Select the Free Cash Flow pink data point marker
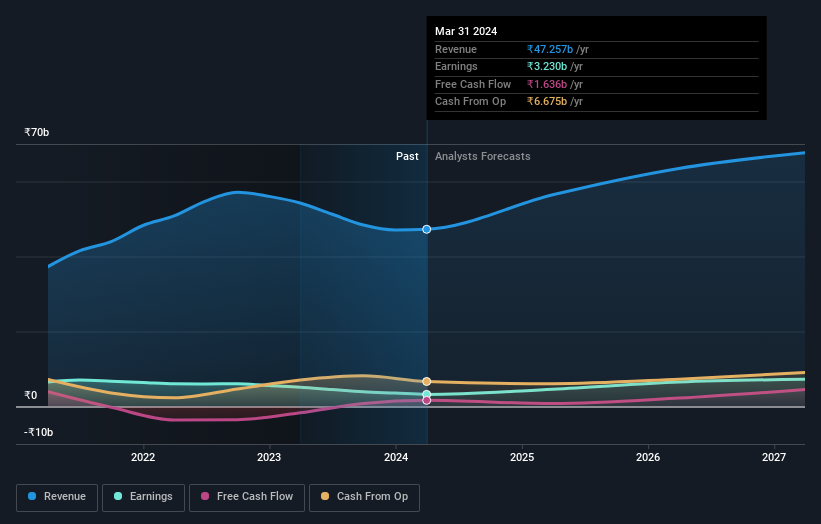 pyautogui.click(x=427, y=400)
